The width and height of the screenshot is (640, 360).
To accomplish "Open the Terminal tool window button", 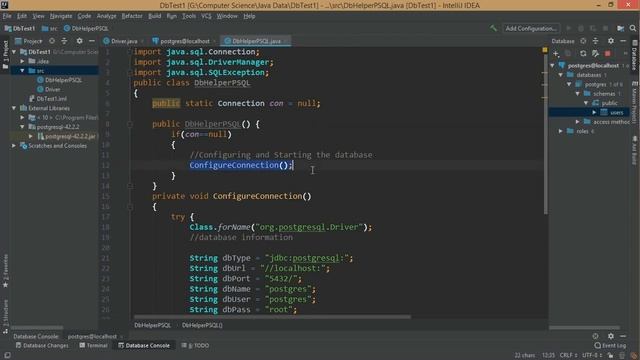I will tap(93, 345).
